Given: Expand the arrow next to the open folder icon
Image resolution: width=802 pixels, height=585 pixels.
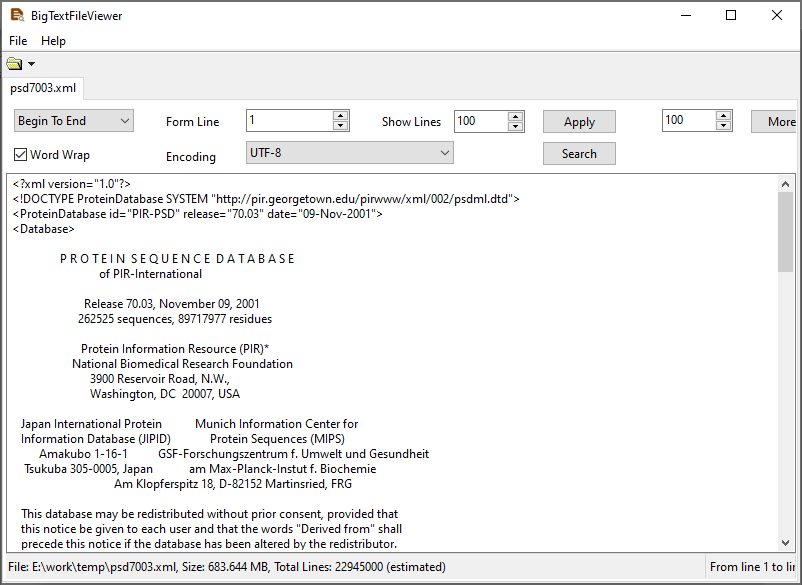Looking at the screenshot, I should click(31, 64).
